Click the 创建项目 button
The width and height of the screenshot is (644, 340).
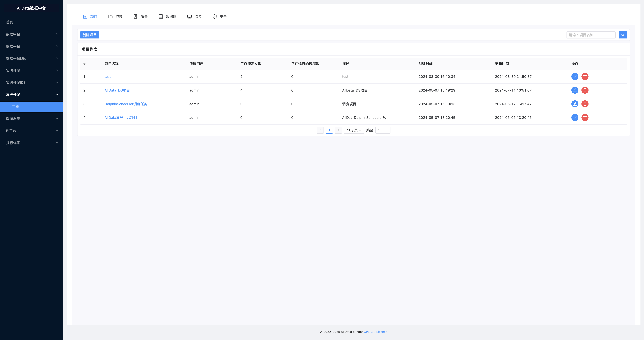pos(89,35)
